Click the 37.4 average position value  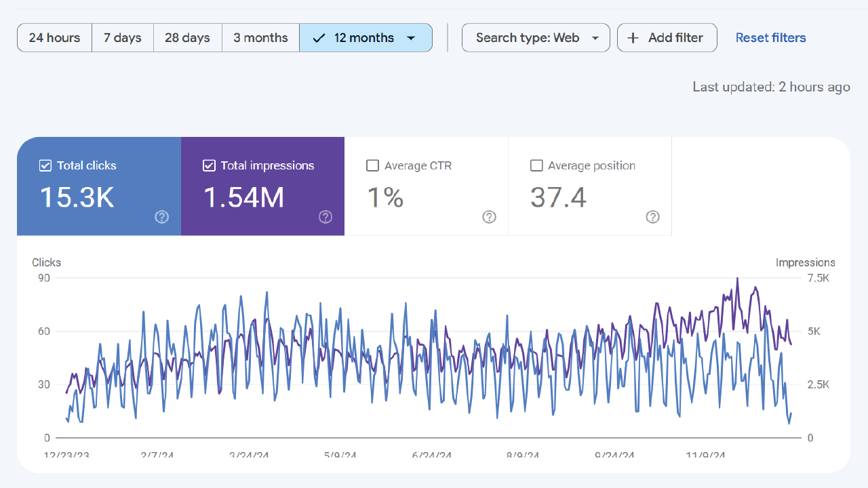click(x=558, y=197)
